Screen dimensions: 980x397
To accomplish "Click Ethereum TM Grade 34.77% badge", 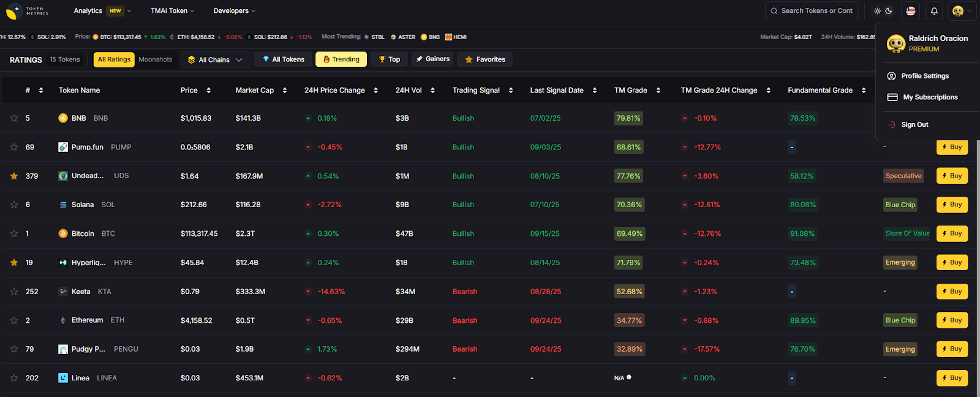I will point(629,320).
